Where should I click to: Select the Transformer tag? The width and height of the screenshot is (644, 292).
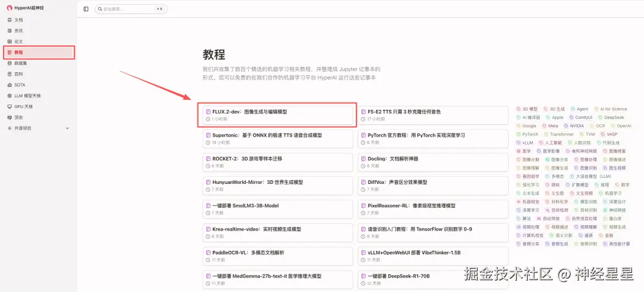559,134
